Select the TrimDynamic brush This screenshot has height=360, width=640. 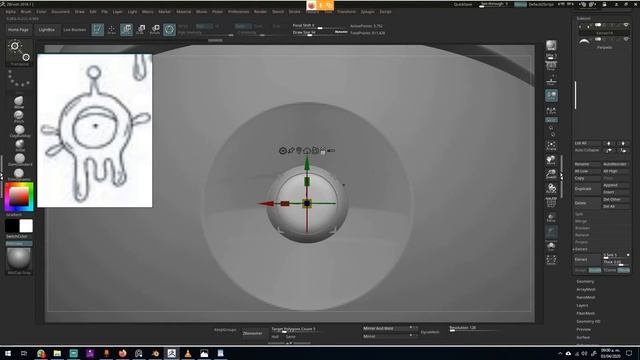coord(19,175)
